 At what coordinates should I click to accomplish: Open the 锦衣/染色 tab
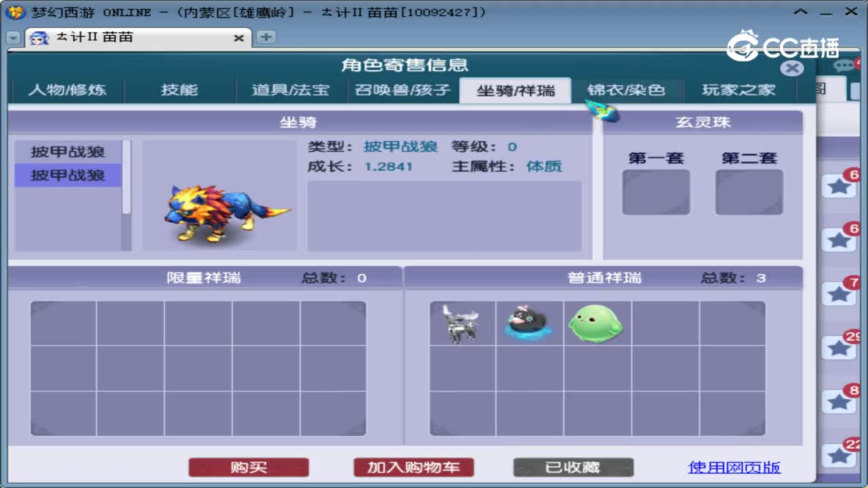[627, 89]
